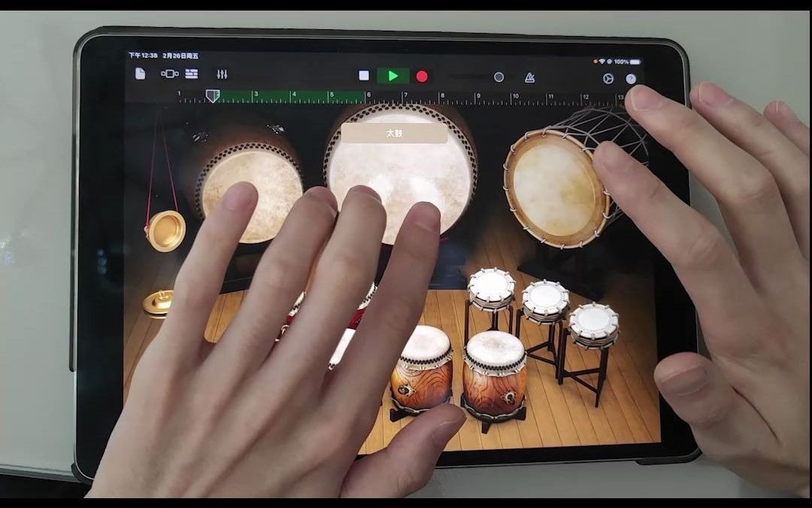Viewport: 812px width, 508px height.
Task: Tap the small golden cymbals on the floor
Action: [x=158, y=302]
